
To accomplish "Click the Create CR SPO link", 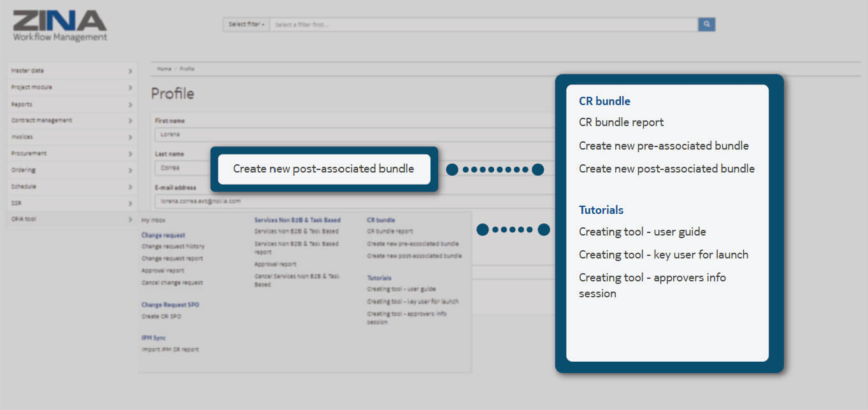I will [x=160, y=316].
